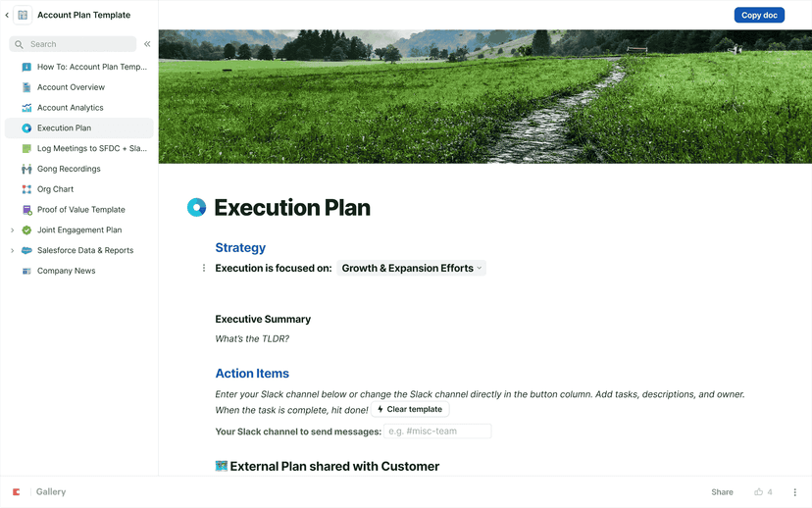Click the row options dots beside Execution line
Screen dimensions: 812x508
[204, 268]
